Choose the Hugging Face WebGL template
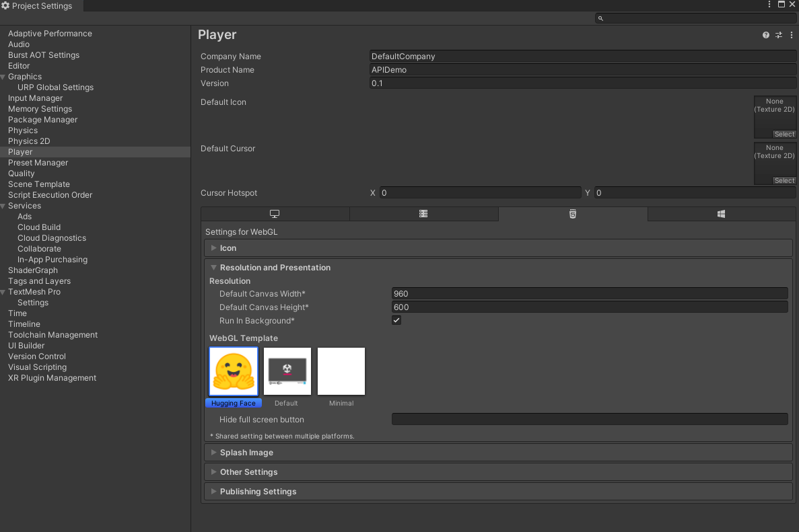Viewport: 799px width, 532px height. click(234, 371)
